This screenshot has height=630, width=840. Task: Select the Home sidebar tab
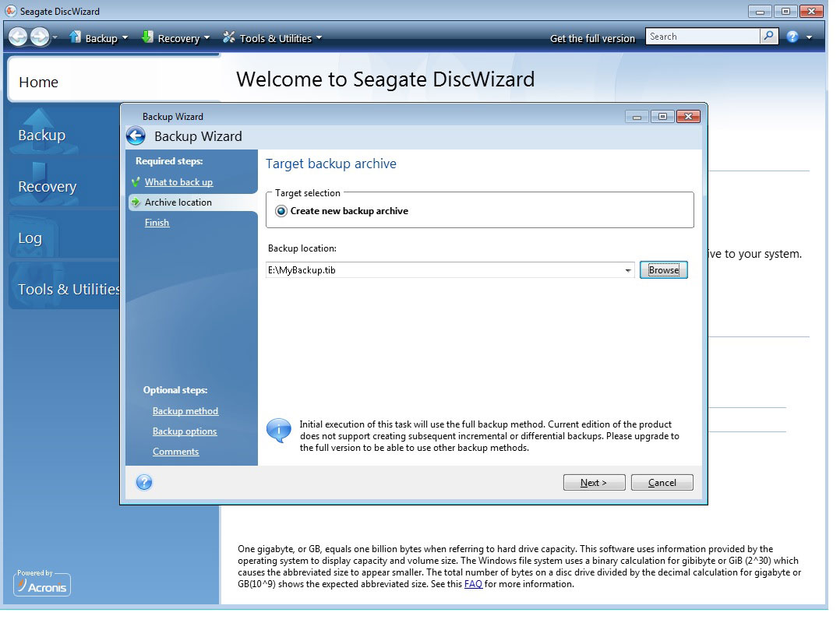click(114, 81)
